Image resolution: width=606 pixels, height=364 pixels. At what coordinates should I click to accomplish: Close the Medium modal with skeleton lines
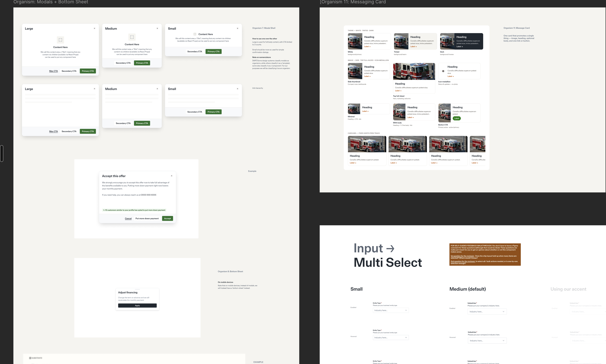coord(157,89)
